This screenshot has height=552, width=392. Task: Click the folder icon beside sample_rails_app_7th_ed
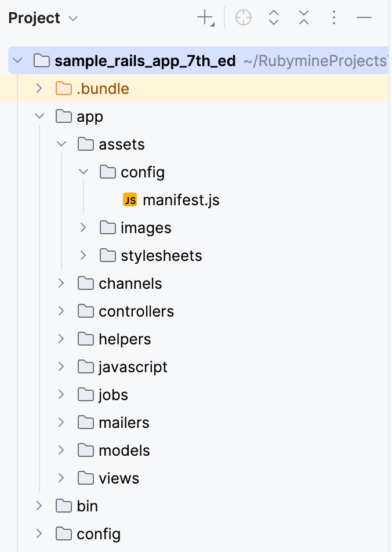[39, 60]
